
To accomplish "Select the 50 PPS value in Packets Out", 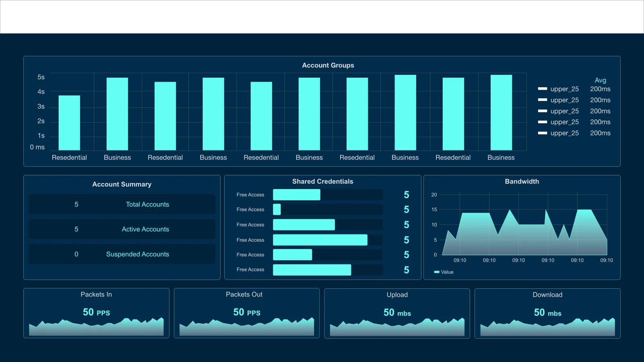I will (x=247, y=312).
